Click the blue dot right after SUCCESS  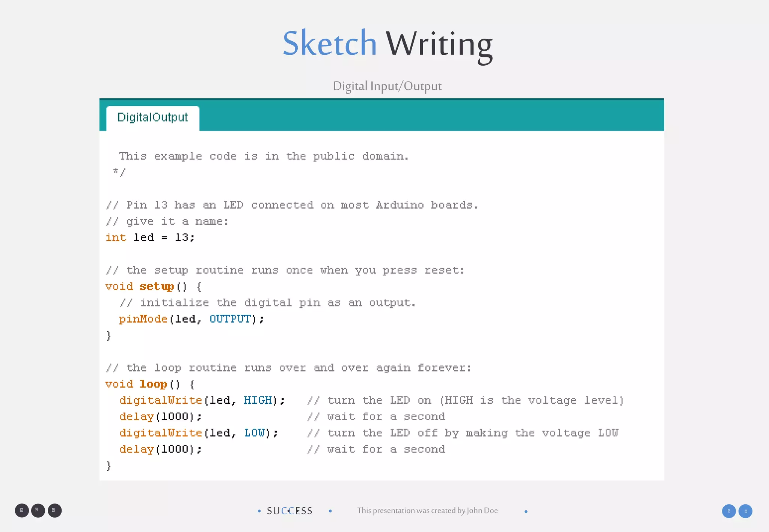click(330, 511)
